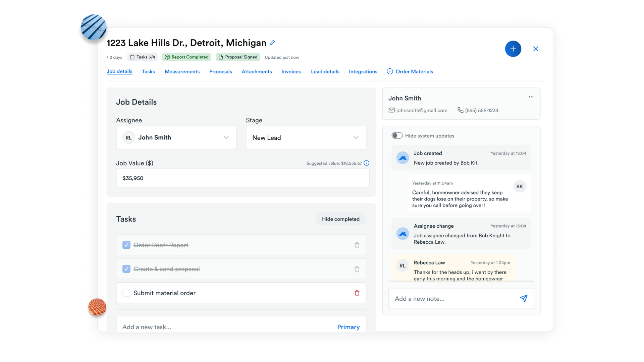This screenshot has width=644, height=362.
Task: Open the Primary task type selector
Action: click(x=348, y=327)
